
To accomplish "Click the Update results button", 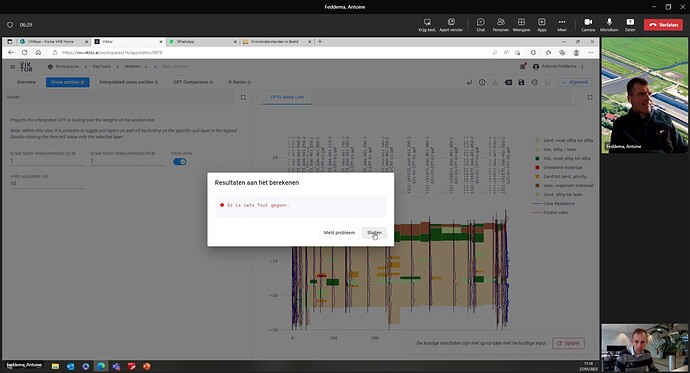I will (x=569, y=343).
